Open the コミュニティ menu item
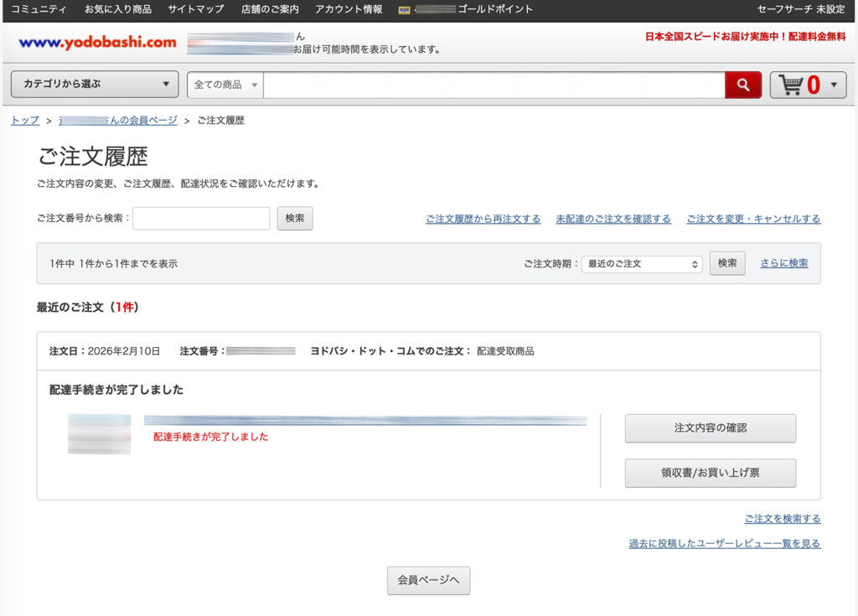This screenshot has width=858, height=616. pyautogui.click(x=39, y=9)
